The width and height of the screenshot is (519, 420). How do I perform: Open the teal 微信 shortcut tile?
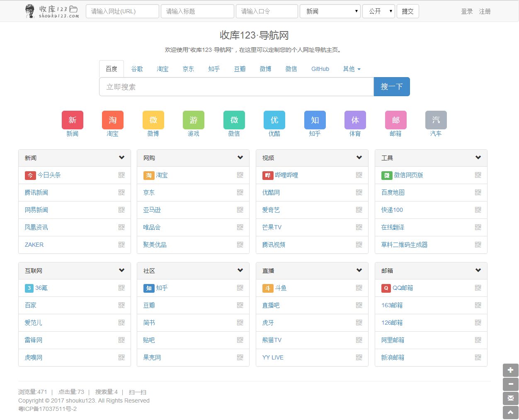click(x=234, y=120)
